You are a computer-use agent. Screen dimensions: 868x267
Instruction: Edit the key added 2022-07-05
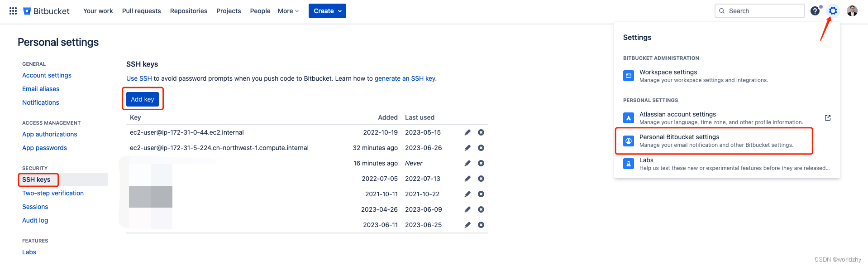467,179
